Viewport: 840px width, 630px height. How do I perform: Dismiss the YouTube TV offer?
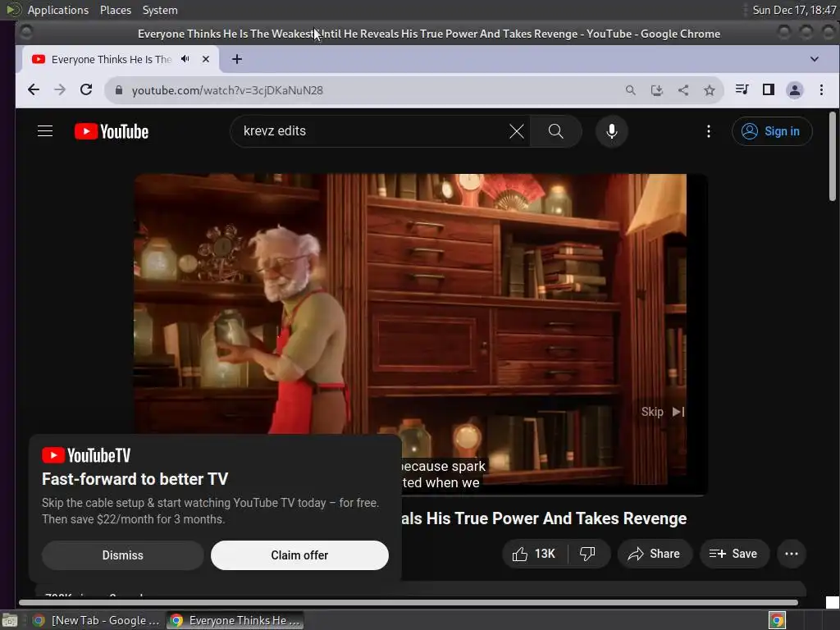click(123, 555)
